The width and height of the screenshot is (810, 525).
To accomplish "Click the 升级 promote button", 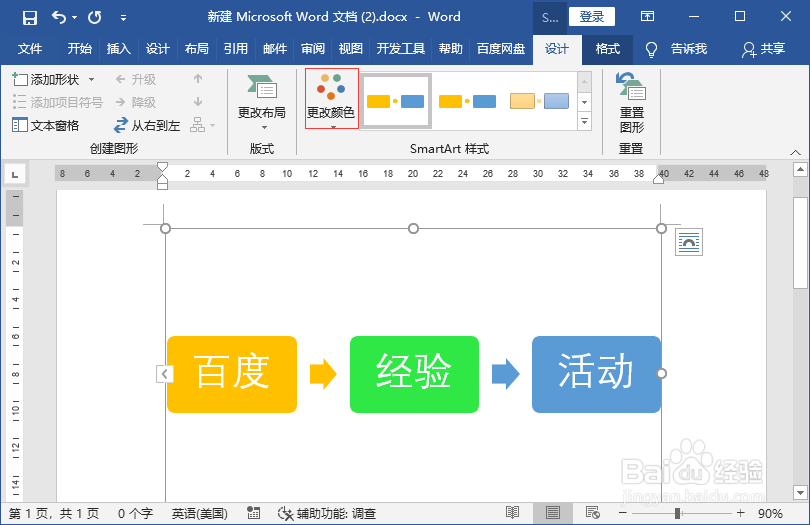I will coord(135,80).
